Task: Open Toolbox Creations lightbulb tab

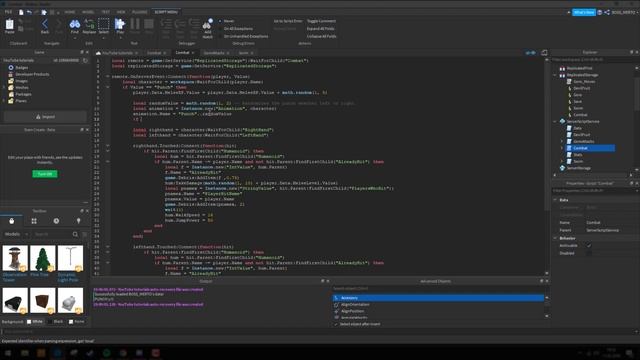Action: tap(78, 221)
